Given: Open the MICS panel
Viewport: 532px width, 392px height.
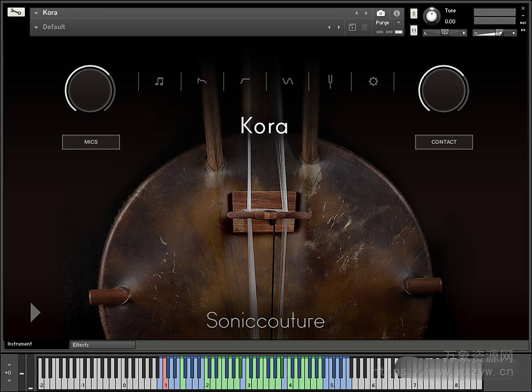Looking at the screenshot, I should point(90,142).
